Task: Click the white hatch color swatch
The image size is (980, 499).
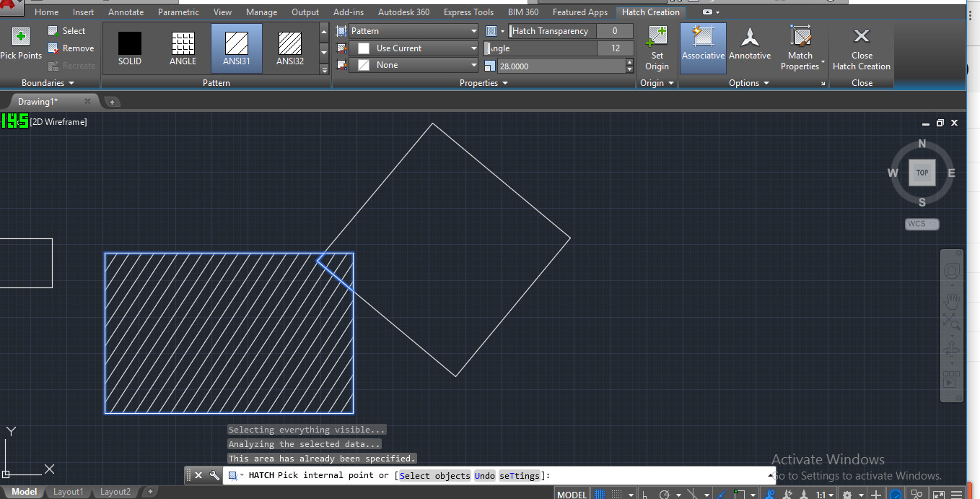Action: 363,48
